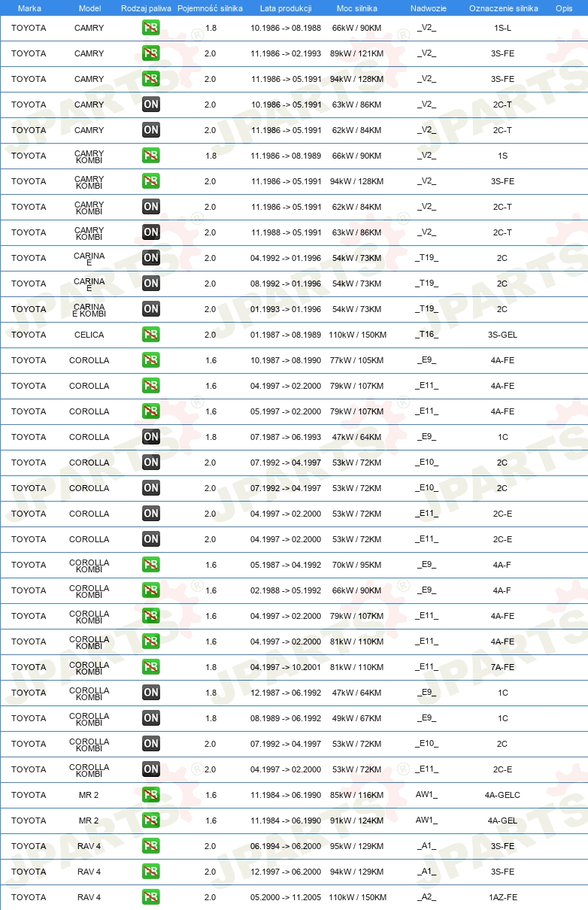Click petrol icon in the MR 2 4A-GELC row
The width and height of the screenshot is (588, 910).
[151, 795]
